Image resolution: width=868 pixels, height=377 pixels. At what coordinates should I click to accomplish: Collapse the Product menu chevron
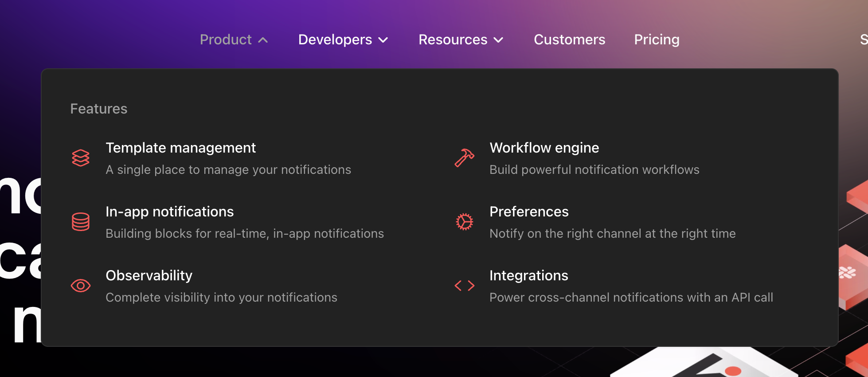[x=263, y=40]
